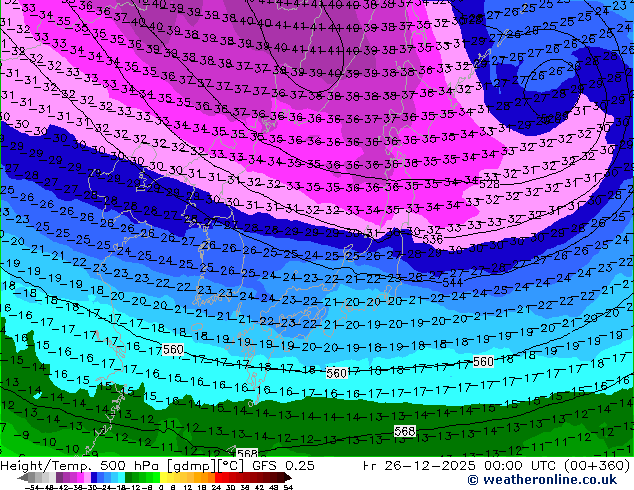Select the "00:00 UTC" time text
This screenshot has width=634, height=490.
click(x=520, y=466)
